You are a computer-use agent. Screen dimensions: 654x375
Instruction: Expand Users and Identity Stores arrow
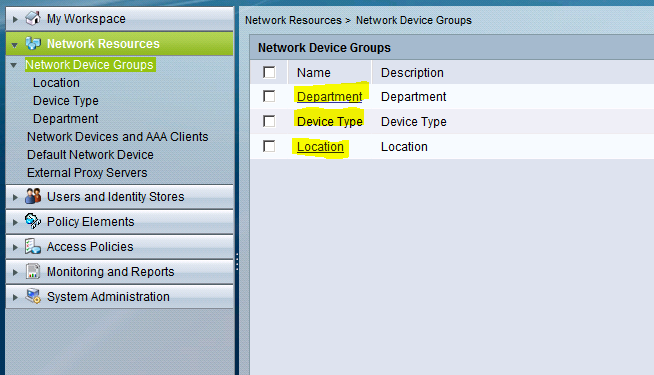(x=15, y=197)
